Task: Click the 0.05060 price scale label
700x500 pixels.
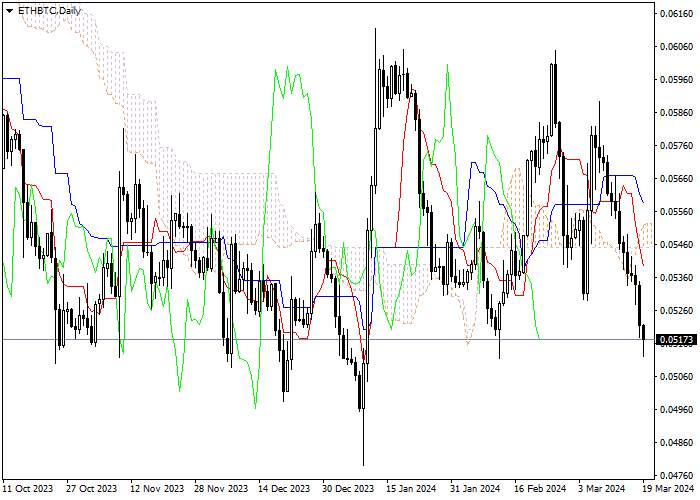Action: click(677, 376)
